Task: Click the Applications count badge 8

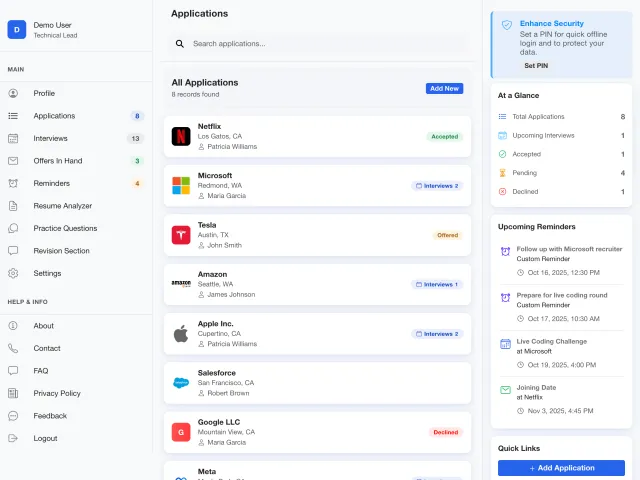Action: click(137, 116)
